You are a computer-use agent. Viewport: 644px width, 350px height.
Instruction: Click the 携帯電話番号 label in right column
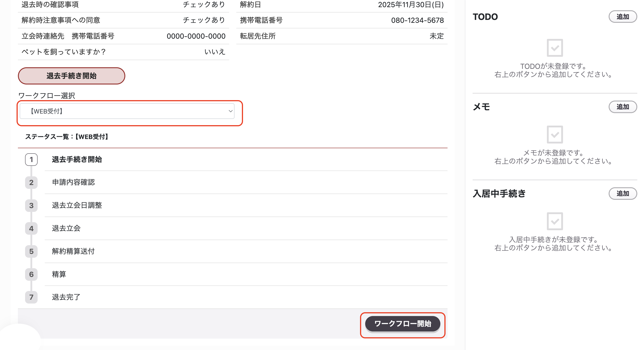click(x=261, y=20)
